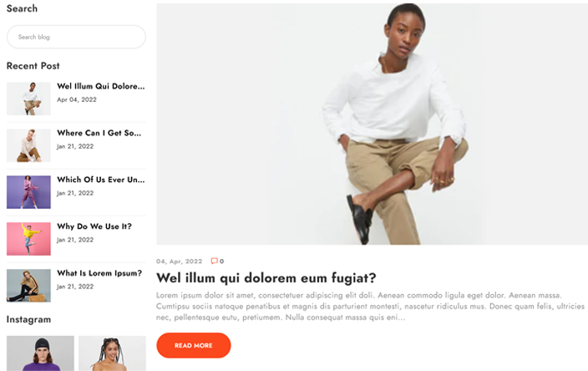588x371 pixels.
Task: Open recent post 'Where Can I Get So...'
Action: 99,133
